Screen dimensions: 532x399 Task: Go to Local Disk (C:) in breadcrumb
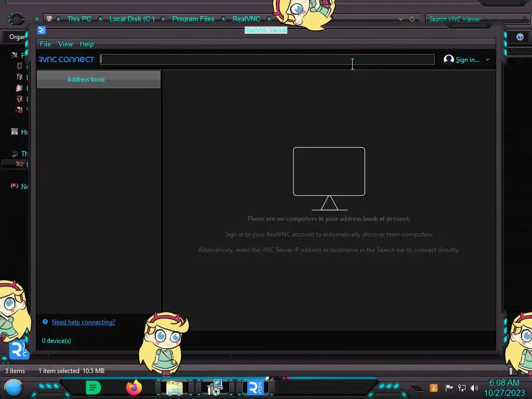point(131,19)
